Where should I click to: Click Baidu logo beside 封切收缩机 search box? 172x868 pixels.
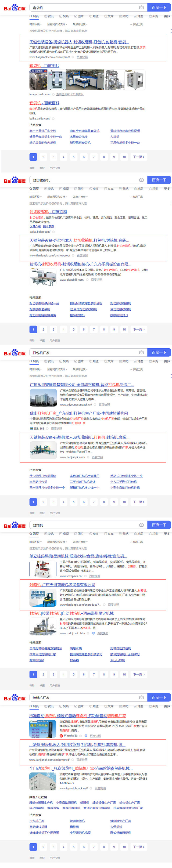click(15, 180)
